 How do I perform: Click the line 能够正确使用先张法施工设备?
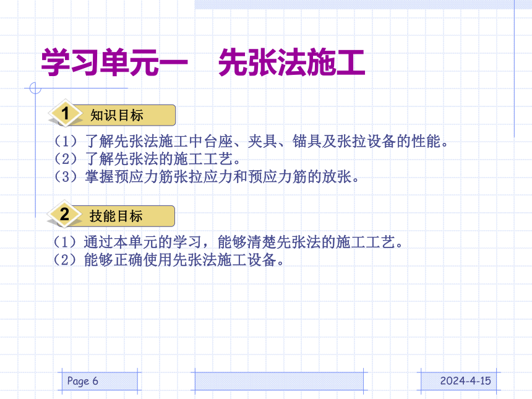(x=168, y=260)
